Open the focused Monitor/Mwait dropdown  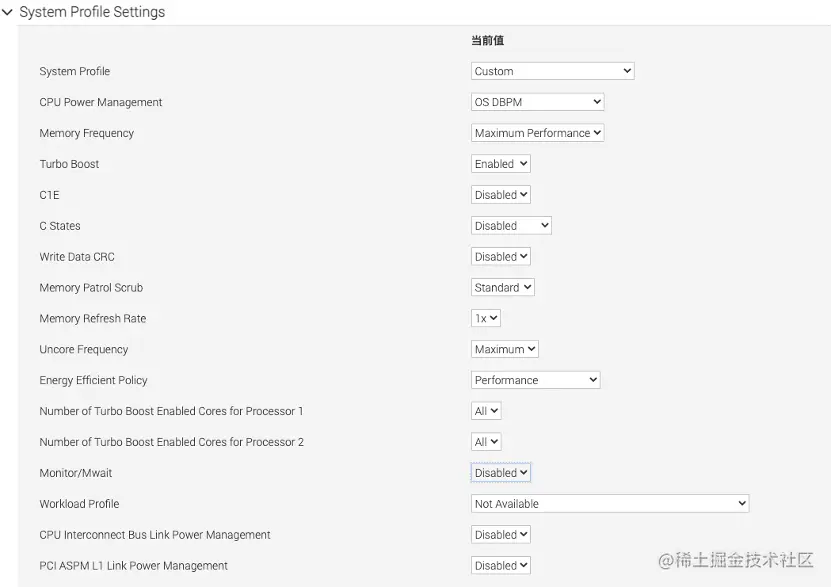click(500, 473)
